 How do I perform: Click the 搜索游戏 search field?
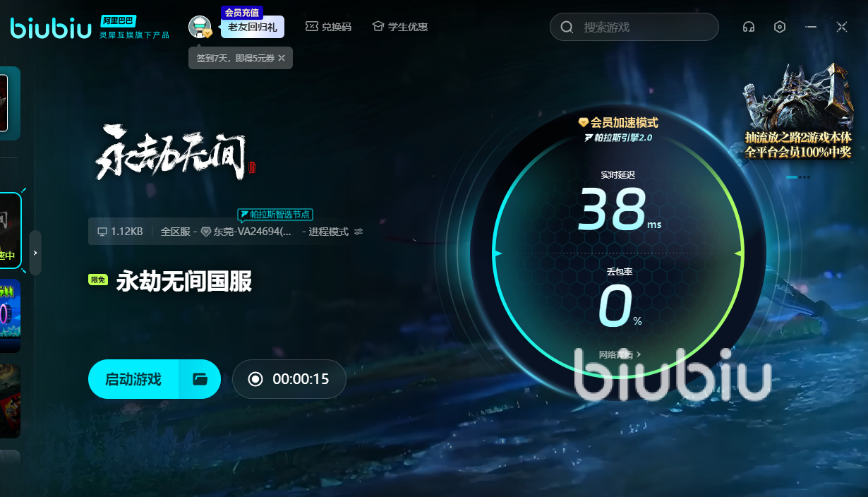click(634, 27)
